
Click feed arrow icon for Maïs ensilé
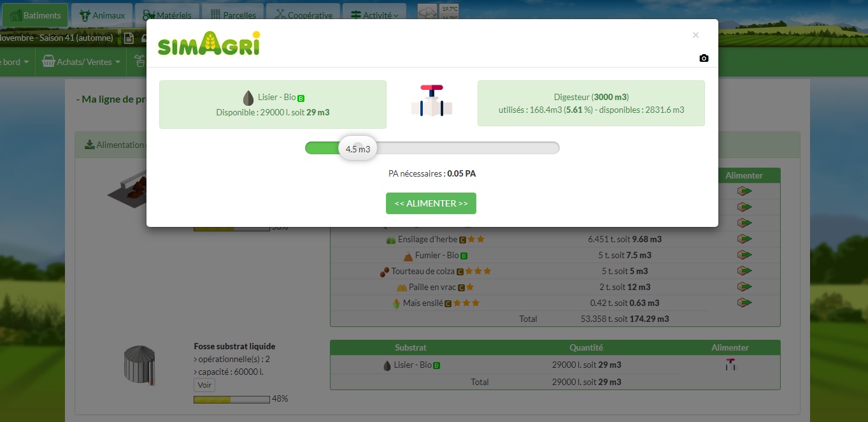744,303
